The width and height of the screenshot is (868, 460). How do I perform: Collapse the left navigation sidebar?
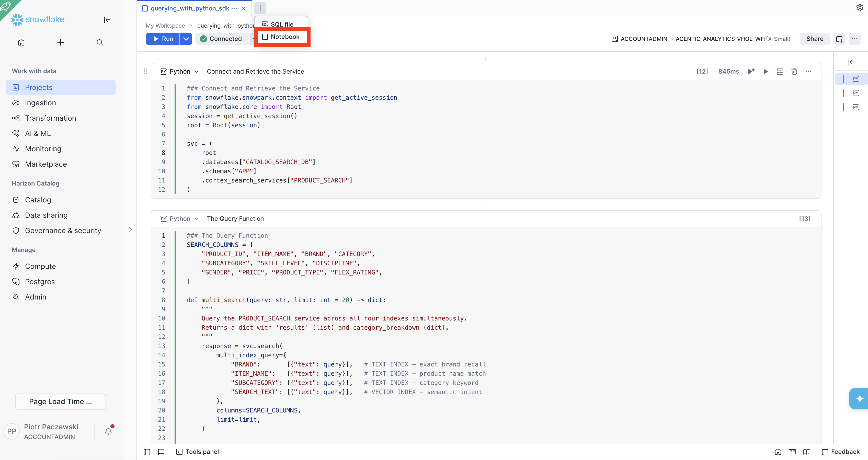pos(107,19)
